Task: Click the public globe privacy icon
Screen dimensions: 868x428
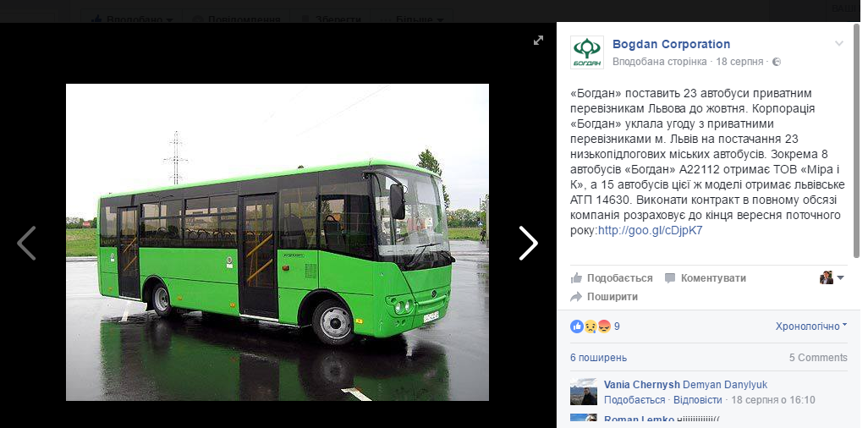Action: pyautogui.click(x=777, y=62)
